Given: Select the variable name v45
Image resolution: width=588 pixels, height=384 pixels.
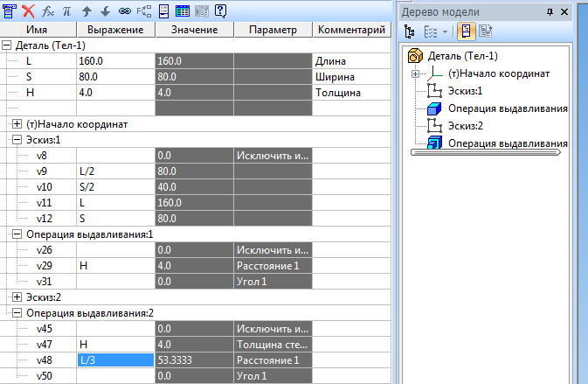Looking at the screenshot, I should coord(45,328).
